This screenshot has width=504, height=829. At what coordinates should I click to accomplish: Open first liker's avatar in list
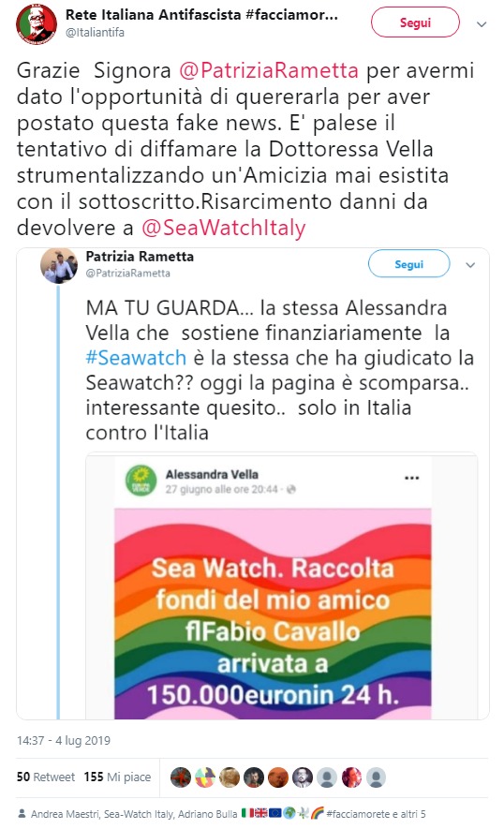click(181, 777)
